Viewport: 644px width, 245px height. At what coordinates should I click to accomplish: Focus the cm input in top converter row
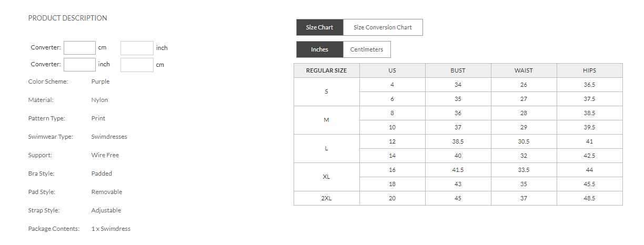pos(79,48)
